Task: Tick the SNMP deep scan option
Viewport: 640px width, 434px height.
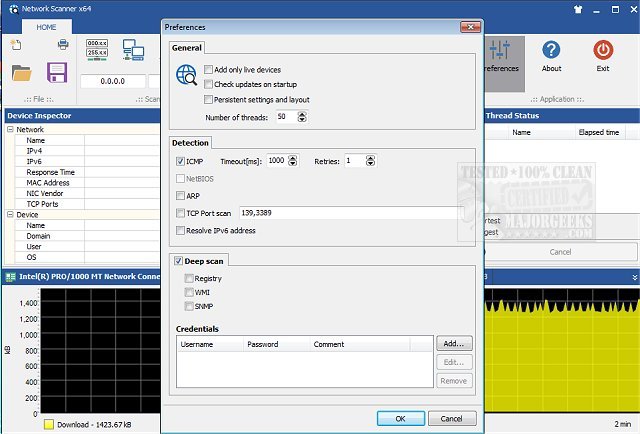Action: (189, 306)
